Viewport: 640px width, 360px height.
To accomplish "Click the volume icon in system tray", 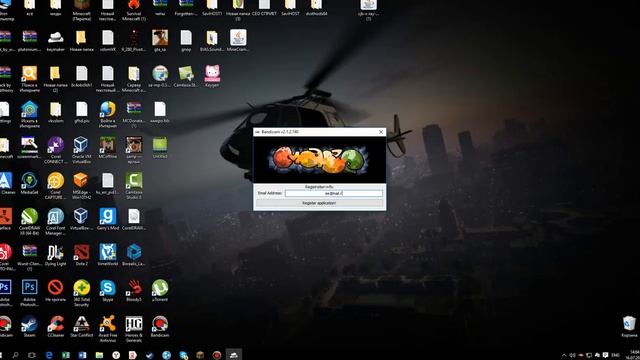I will pyautogui.click(x=572, y=355).
